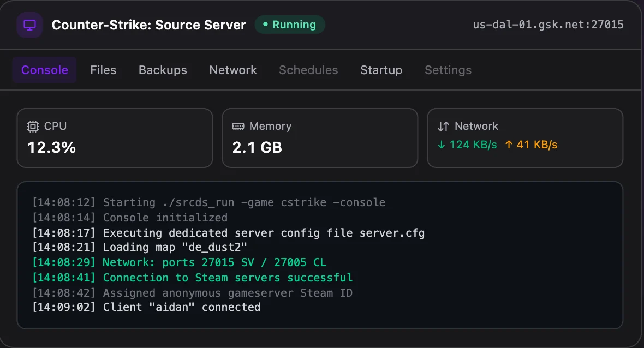
Task: Click the log line starting ./srcds_run
Action: (208, 202)
